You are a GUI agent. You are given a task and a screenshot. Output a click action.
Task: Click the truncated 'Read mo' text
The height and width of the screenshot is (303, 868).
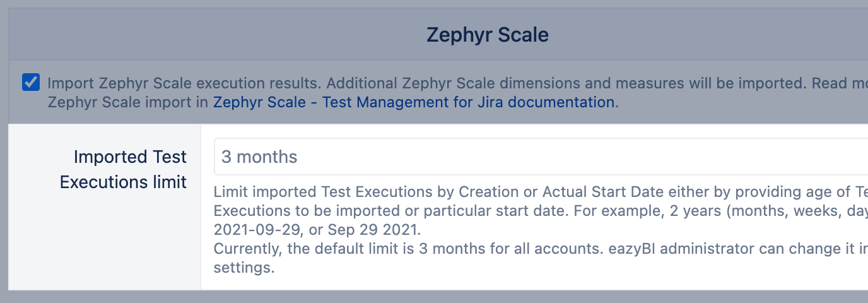point(839,83)
